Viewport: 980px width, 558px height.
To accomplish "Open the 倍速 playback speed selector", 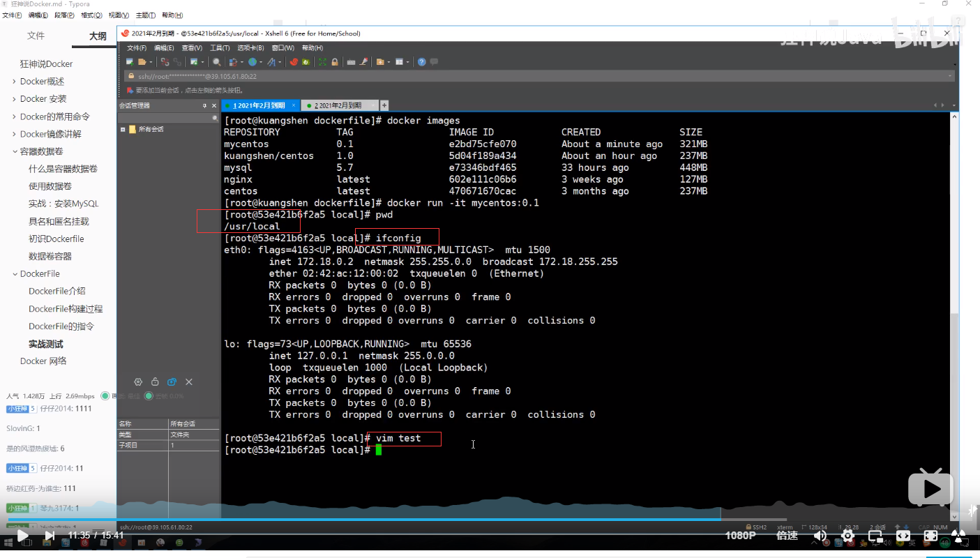I will [787, 536].
